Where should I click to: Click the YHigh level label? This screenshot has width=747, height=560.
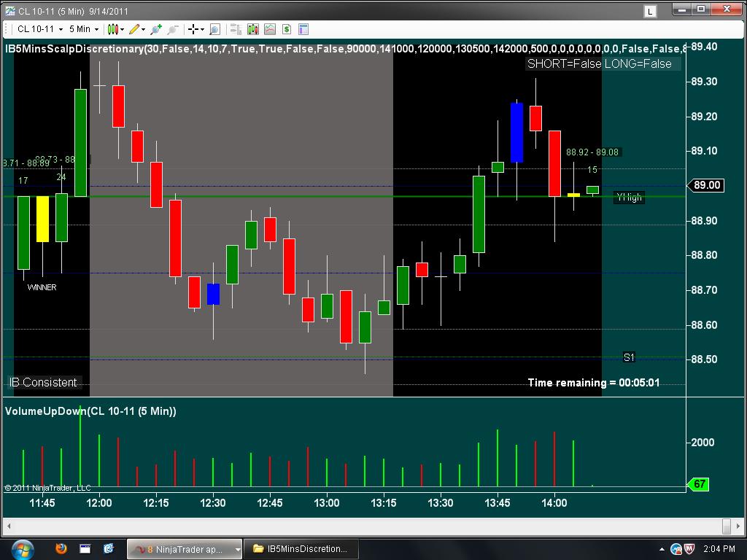[629, 197]
